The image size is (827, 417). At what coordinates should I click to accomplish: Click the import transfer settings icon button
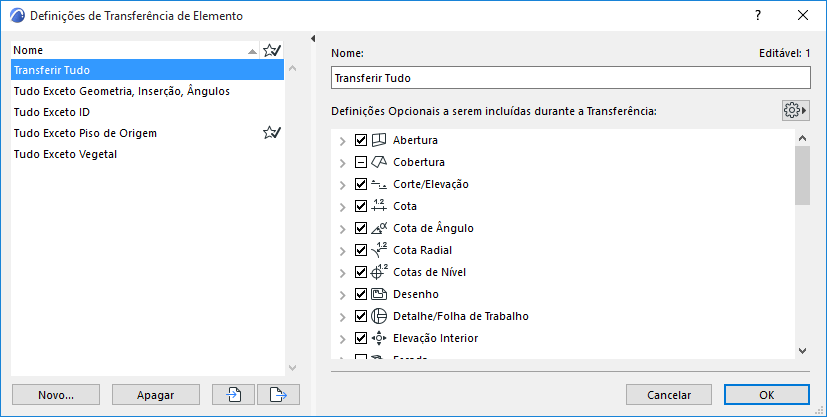234,394
